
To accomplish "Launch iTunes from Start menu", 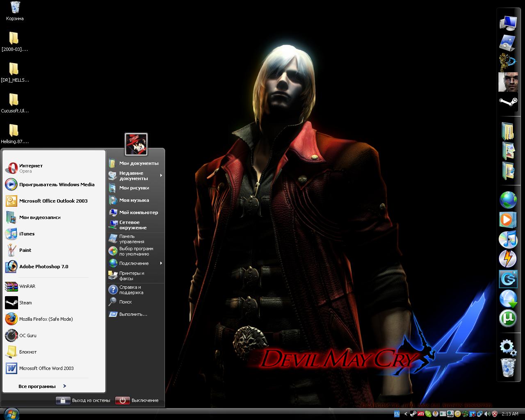I will pyautogui.click(x=54, y=234).
